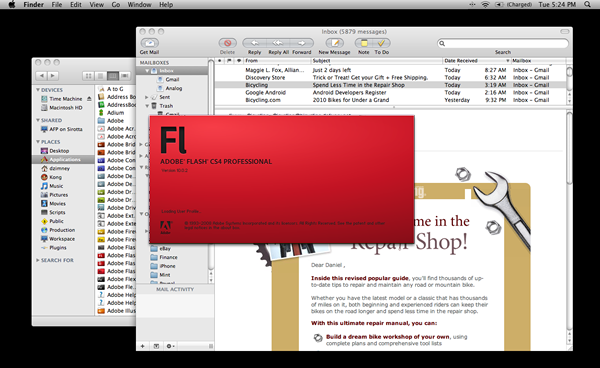Open the eBay mail folder
The image size is (600, 368).
(161, 249)
